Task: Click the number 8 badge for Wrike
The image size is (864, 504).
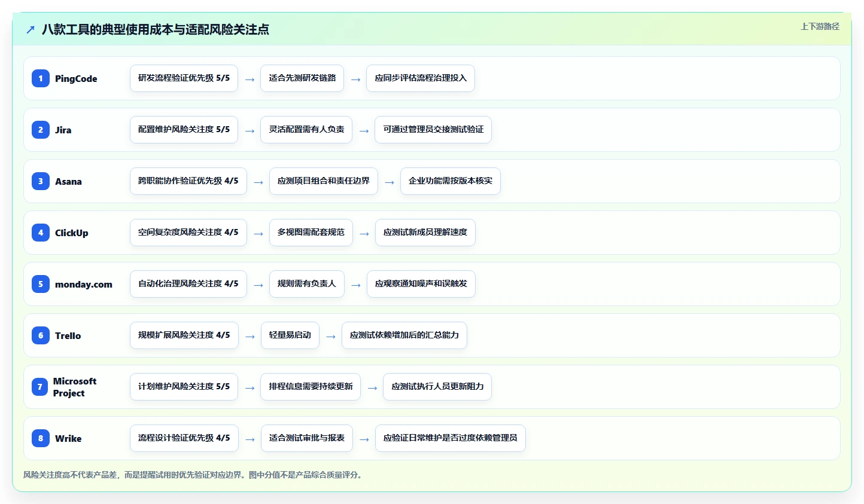Action: point(41,438)
